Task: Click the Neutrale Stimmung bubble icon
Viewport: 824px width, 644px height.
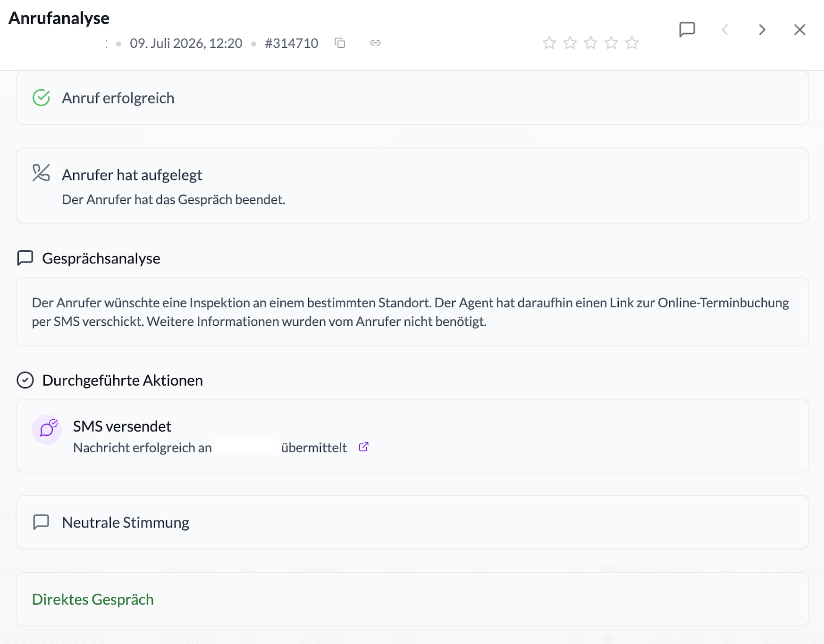Action: [41, 522]
